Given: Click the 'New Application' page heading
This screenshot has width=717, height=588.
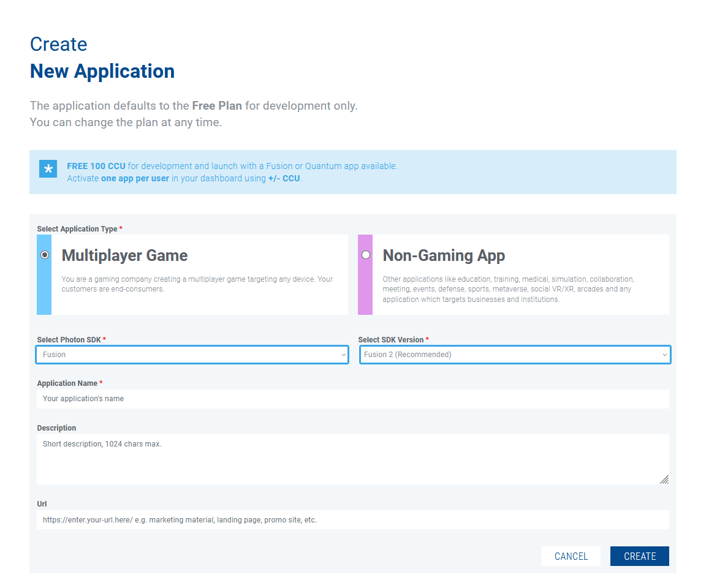Looking at the screenshot, I should tap(102, 72).
